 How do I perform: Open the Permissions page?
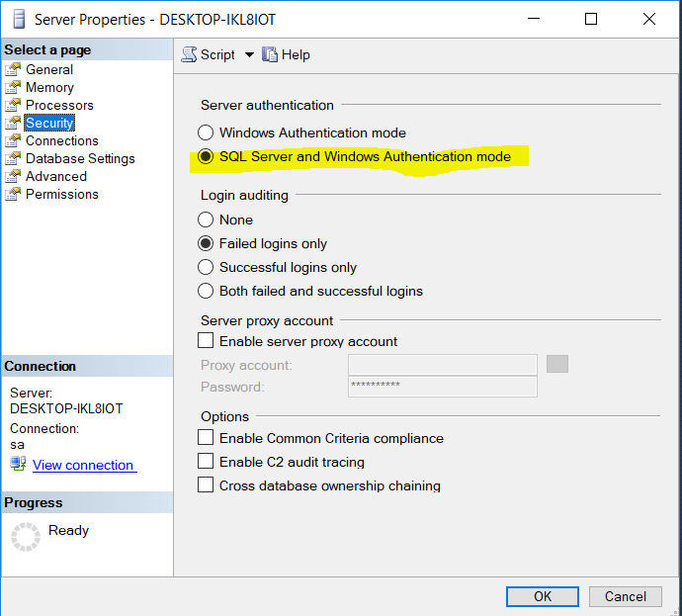(61, 194)
